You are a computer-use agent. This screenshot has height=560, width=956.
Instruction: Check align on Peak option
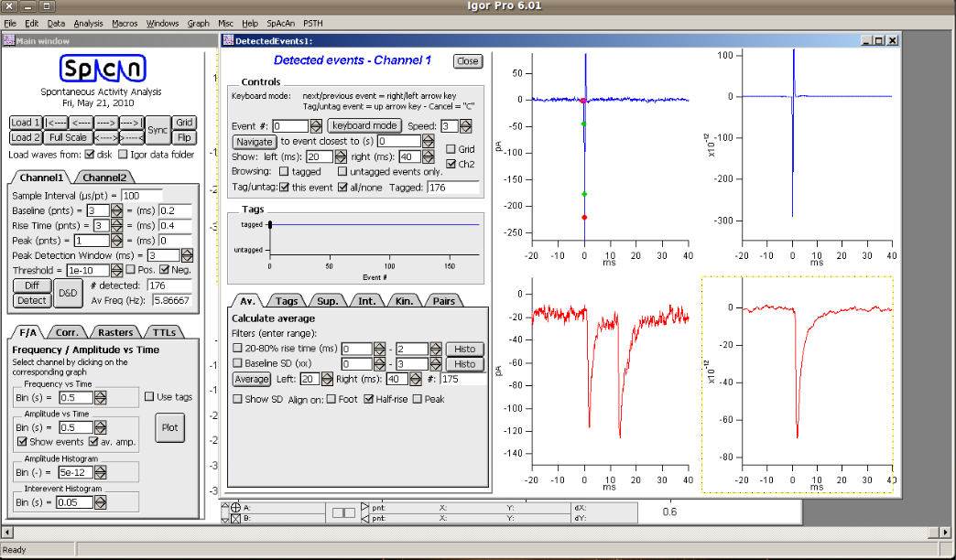(418, 399)
